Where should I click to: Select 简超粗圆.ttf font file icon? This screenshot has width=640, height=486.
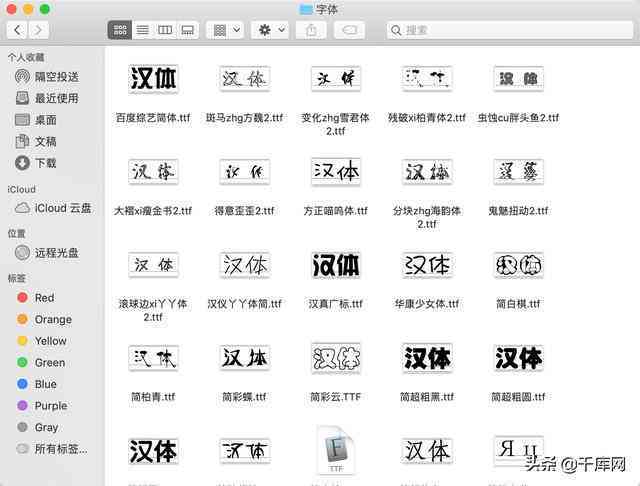pyautogui.click(x=518, y=358)
